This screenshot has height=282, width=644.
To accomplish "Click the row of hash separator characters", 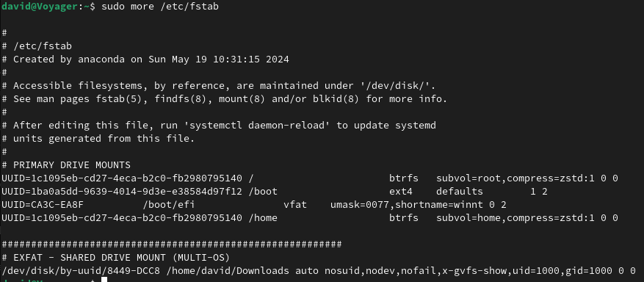I will click(x=172, y=245).
